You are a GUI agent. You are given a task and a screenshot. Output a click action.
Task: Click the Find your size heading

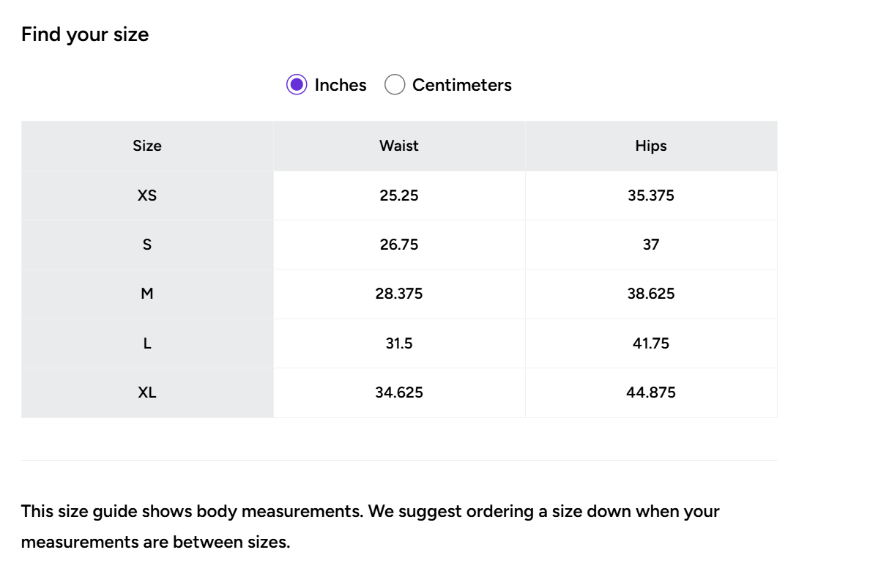[85, 34]
